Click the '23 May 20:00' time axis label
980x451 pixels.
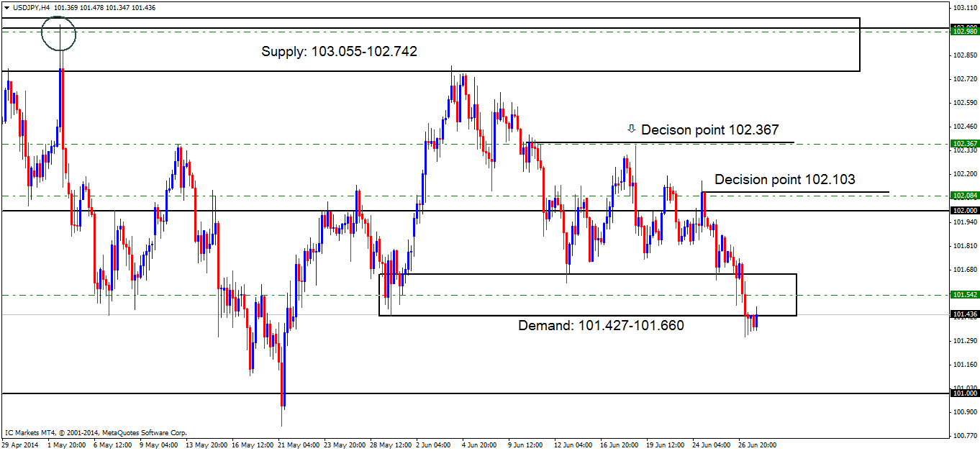344,445
